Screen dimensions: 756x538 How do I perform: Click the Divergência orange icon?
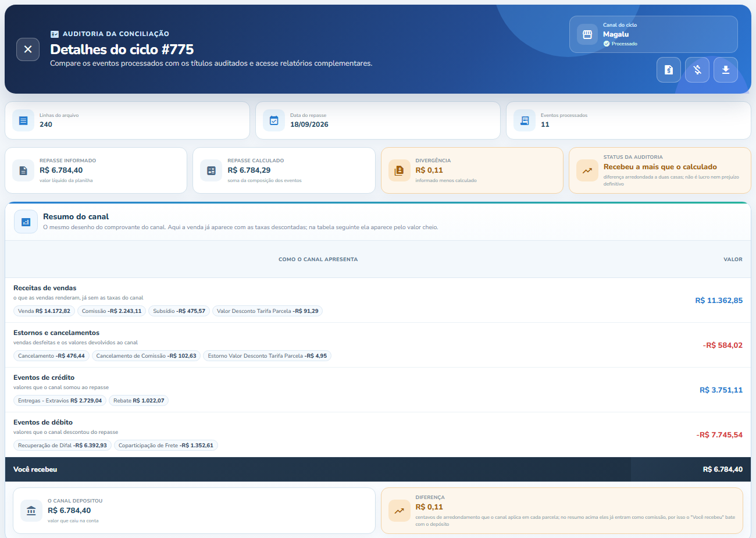399,170
